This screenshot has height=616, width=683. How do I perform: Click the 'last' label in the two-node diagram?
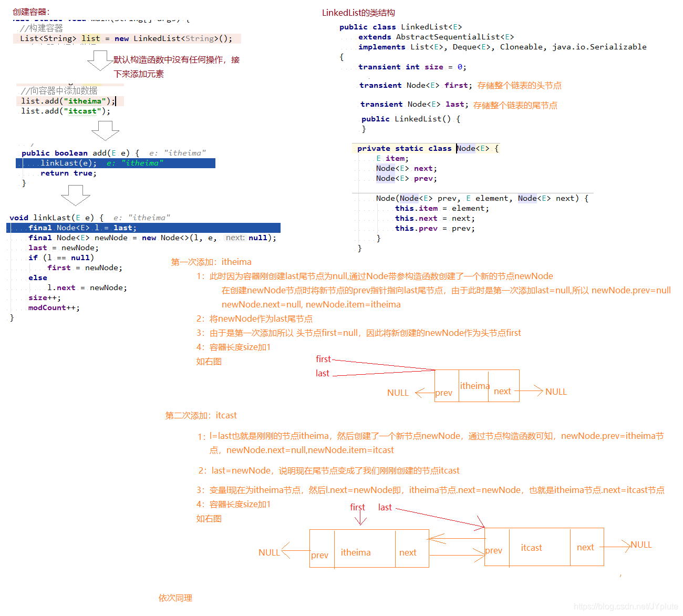click(385, 507)
